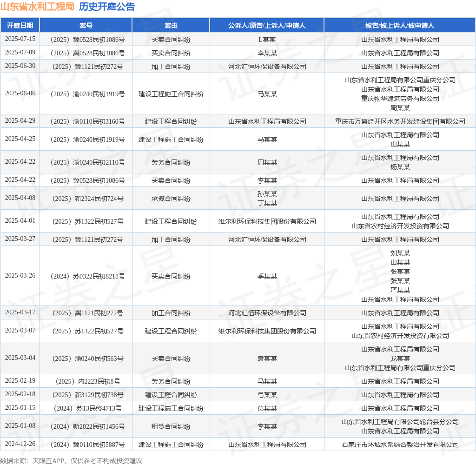Select the date cell 2025-01-15
Viewport: 476px width, 465px height.
coord(20,408)
